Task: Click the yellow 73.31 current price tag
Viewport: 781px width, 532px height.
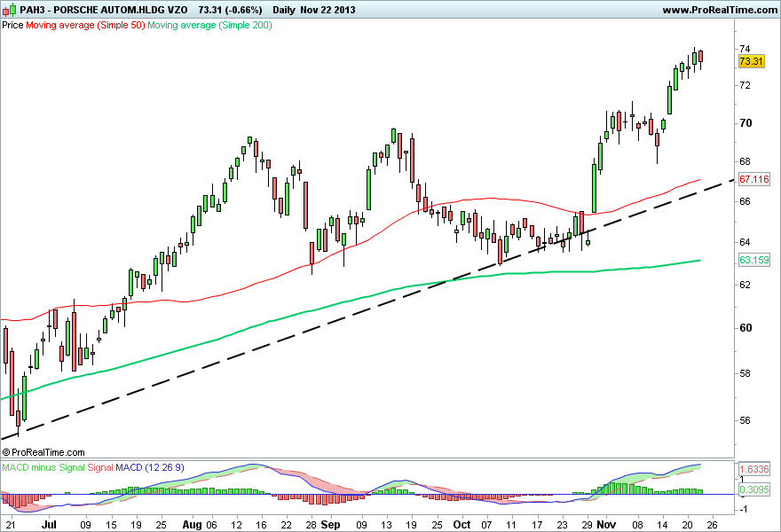Action: [751, 61]
